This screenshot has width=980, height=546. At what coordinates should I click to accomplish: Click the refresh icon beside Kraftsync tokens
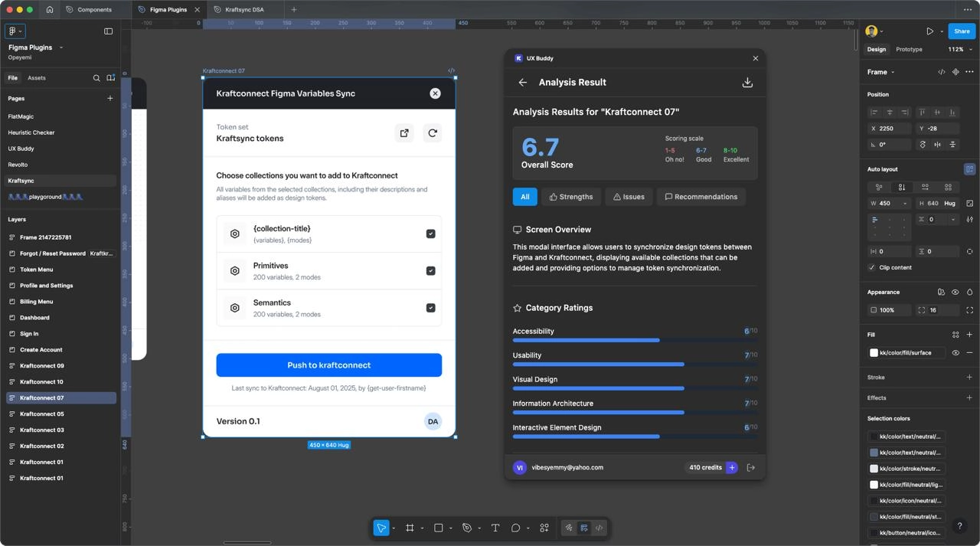point(433,132)
